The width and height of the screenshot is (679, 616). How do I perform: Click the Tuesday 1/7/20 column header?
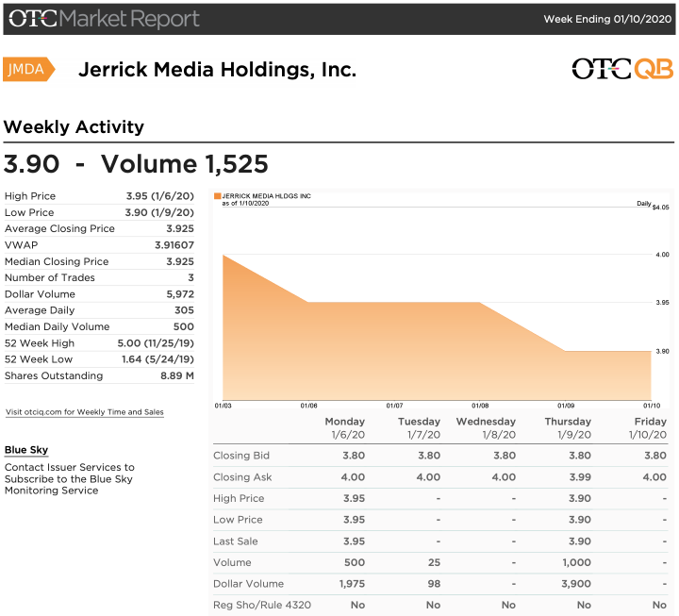419,428
